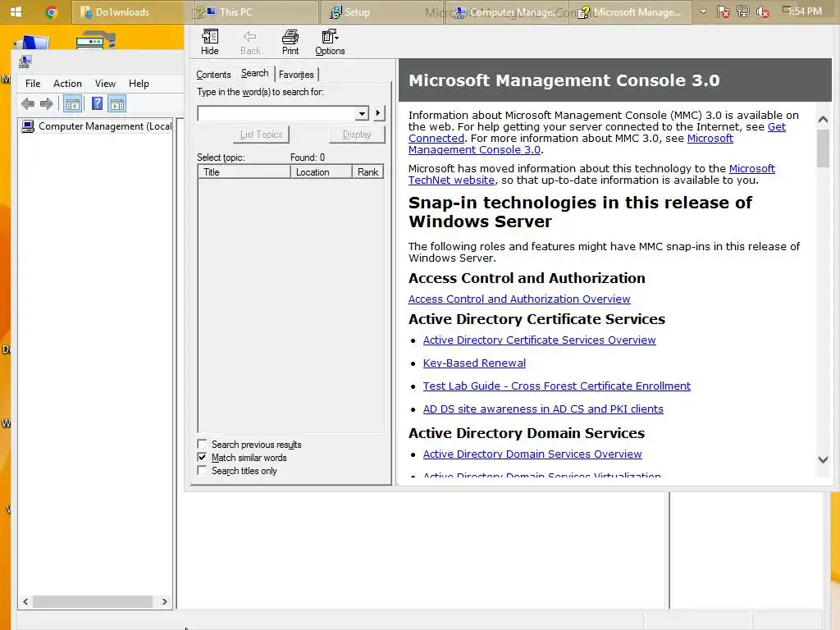Click the blue Help question-mark icon
Image resolution: width=840 pixels, height=630 pixels.
[97, 103]
